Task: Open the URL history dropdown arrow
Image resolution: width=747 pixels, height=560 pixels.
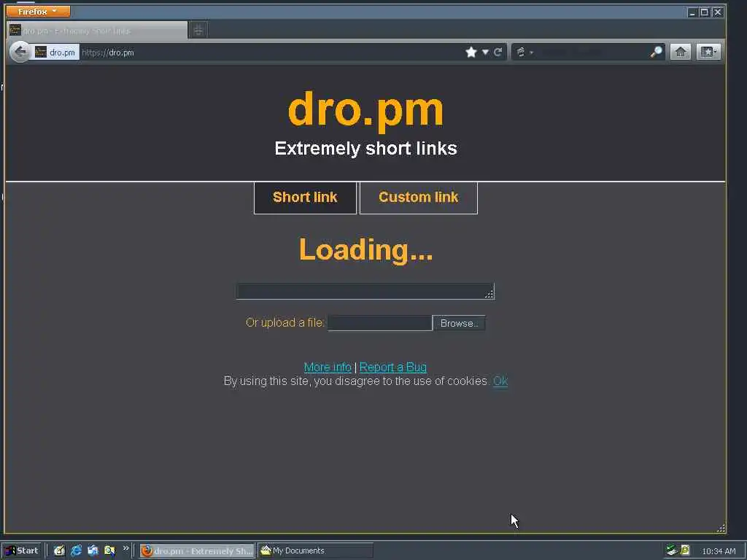Action: [485, 52]
